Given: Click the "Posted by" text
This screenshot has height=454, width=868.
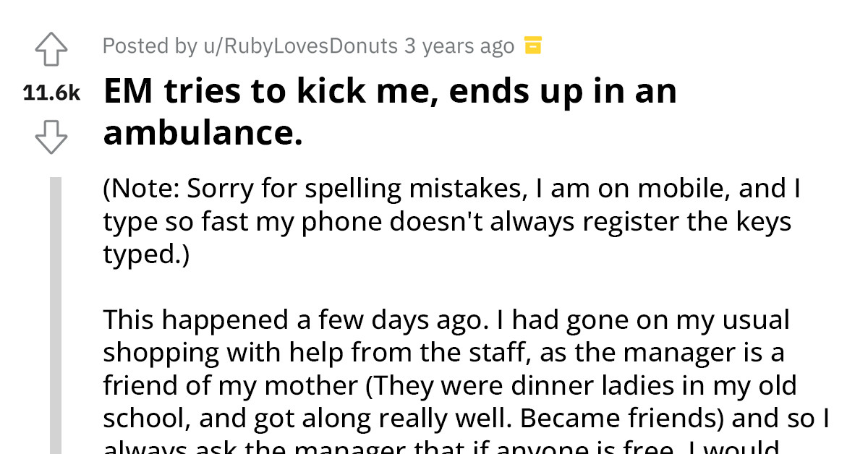Looking at the screenshot, I should click(147, 45).
